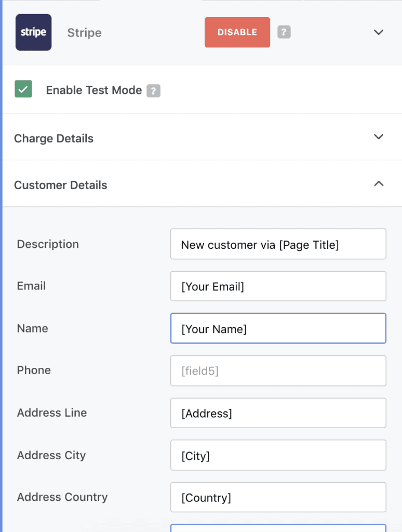Image resolution: width=402 pixels, height=532 pixels.
Task: Select the Phone field with [field5] placeholder
Action: 278,370
